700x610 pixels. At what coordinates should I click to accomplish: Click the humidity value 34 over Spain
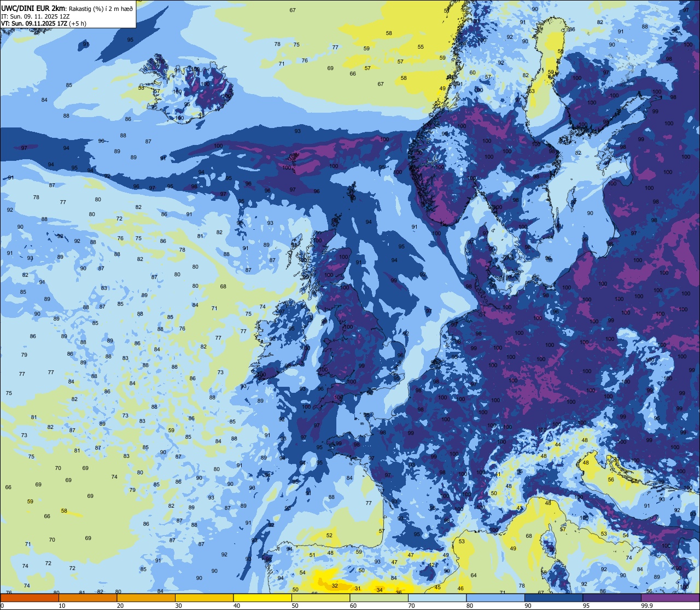click(x=380, y=590)
